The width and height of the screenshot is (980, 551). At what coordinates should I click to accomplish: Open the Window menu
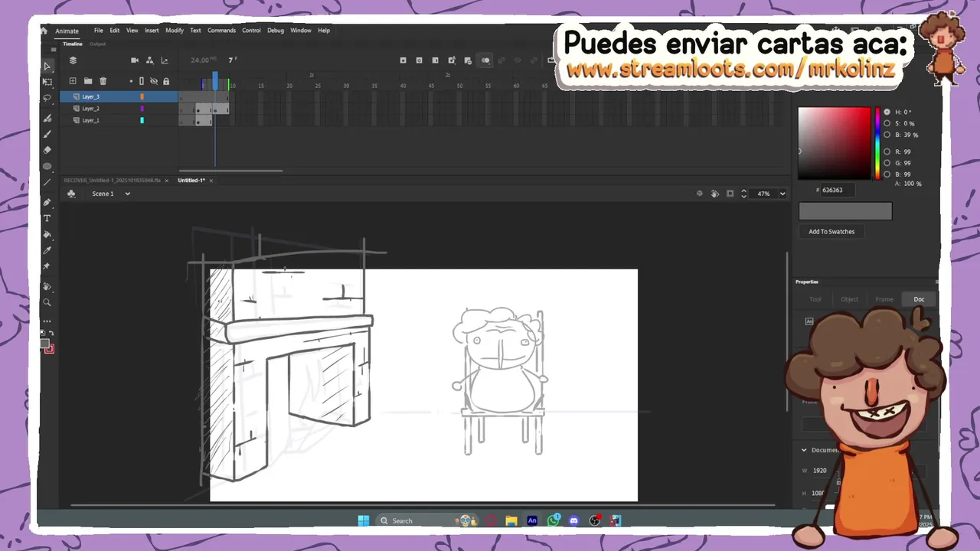coord(301,31)
